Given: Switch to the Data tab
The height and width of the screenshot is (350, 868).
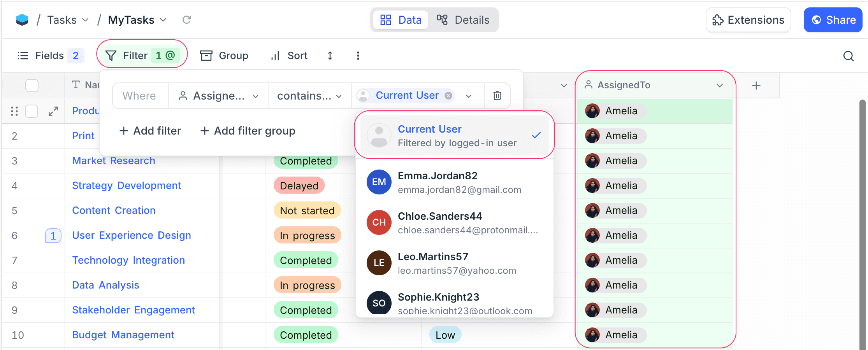Looking at the screenshot, I should pyautogui.click(x=401, y=20).
